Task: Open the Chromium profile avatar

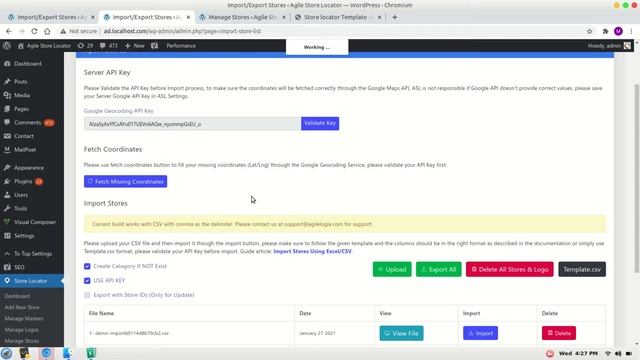Action: click(x=618, y=31)
